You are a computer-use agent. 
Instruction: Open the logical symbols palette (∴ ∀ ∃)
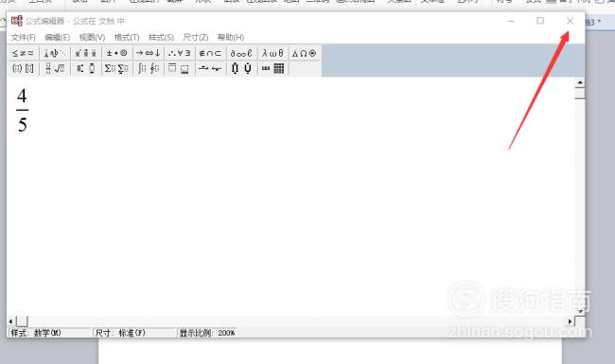pyautogui.click(x=179, y=53)
